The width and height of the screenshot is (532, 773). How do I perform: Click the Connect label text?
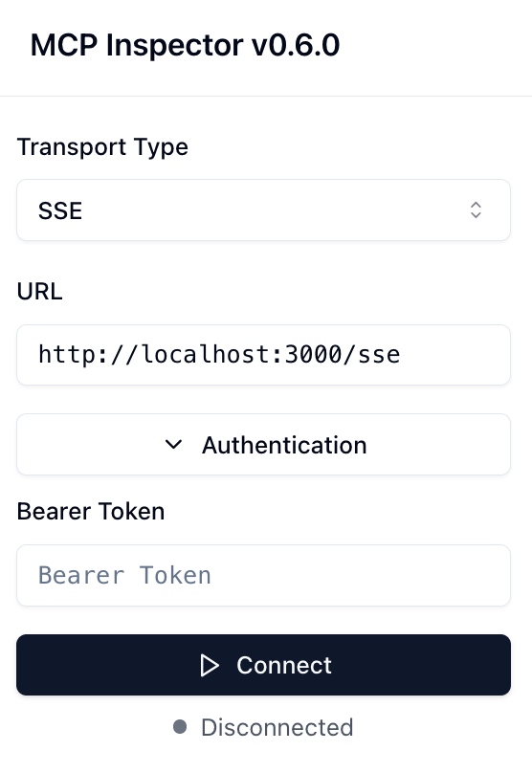(284, 665)
